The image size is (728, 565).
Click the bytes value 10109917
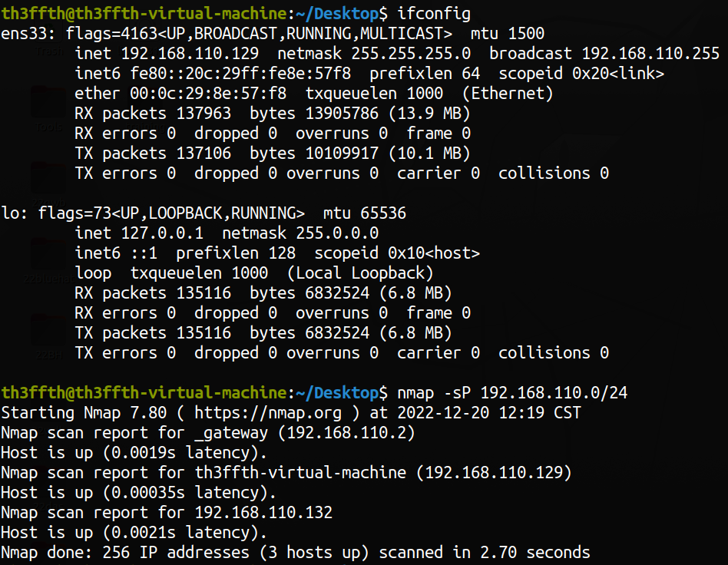(342, 154)
